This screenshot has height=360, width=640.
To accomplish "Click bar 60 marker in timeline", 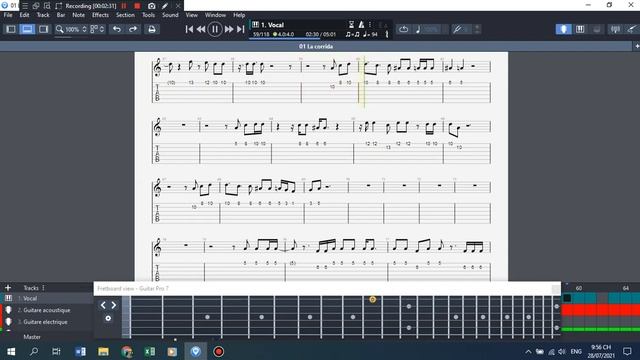I will (579, 288).
